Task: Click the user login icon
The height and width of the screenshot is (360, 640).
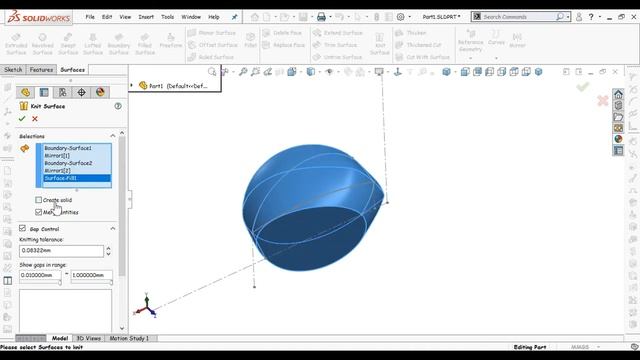Action: pos(578,17)
